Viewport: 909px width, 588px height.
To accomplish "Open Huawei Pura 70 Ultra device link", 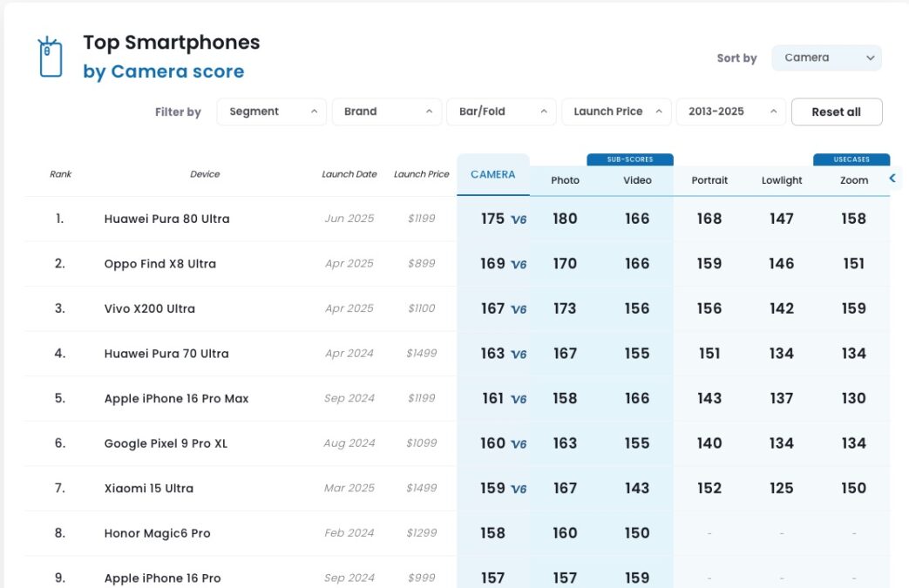I will click(166, 354).
